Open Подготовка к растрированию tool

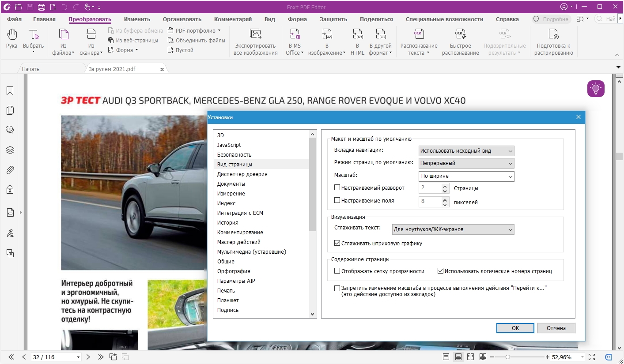(553, 42)
